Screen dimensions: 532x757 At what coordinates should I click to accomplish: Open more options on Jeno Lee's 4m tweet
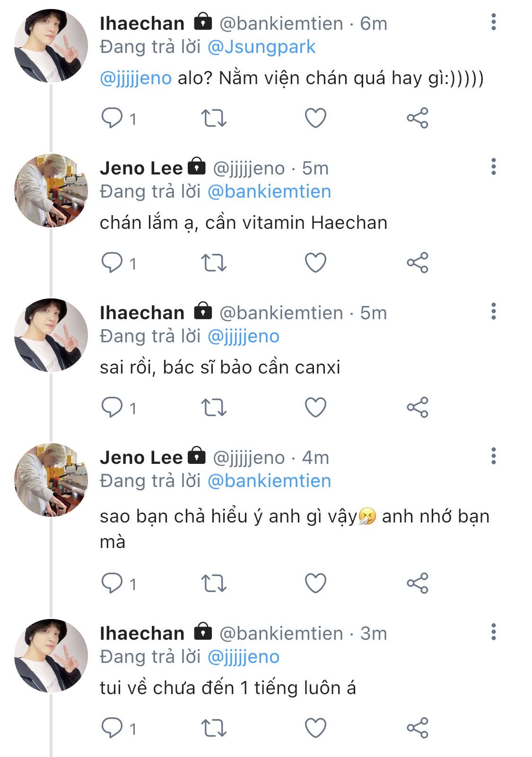pos(494,456)
